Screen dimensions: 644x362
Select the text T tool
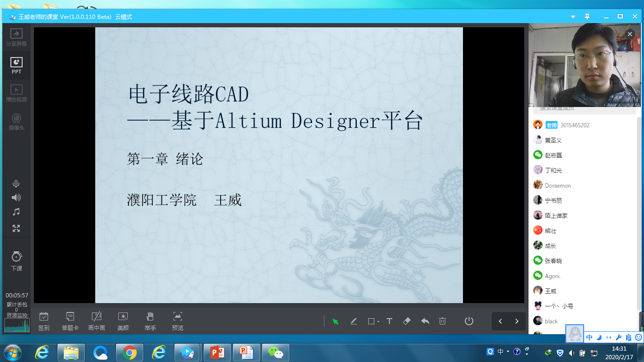[x=389, y=321]
